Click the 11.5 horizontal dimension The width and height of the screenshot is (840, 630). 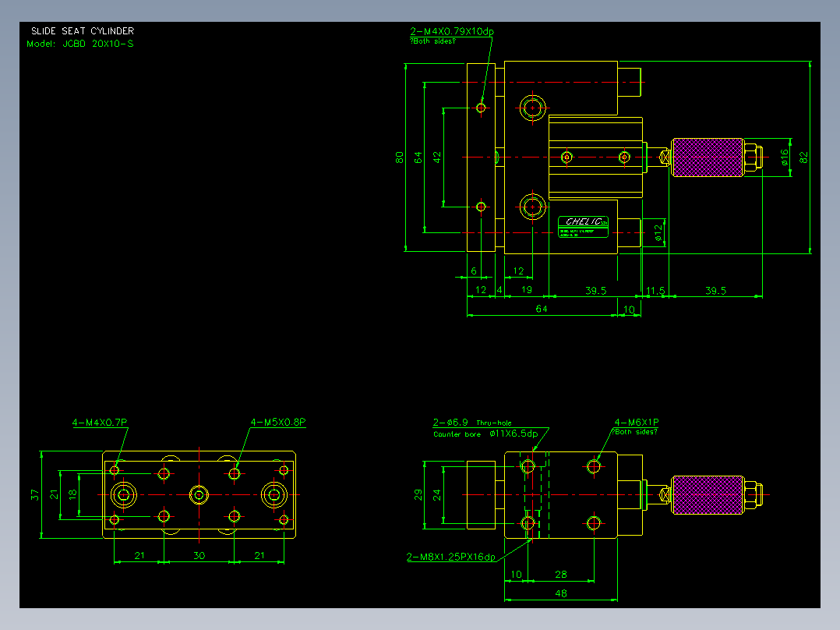(655, 291)
